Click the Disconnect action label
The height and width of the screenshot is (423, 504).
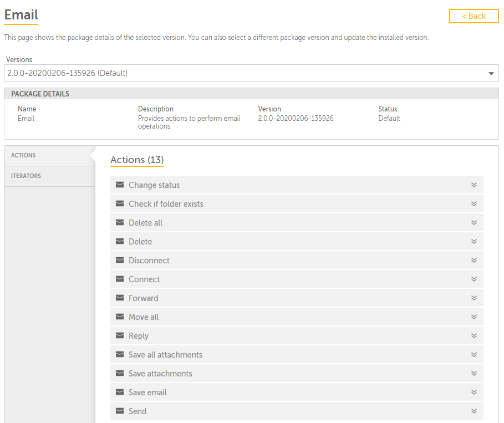click(x=149, y=261)
